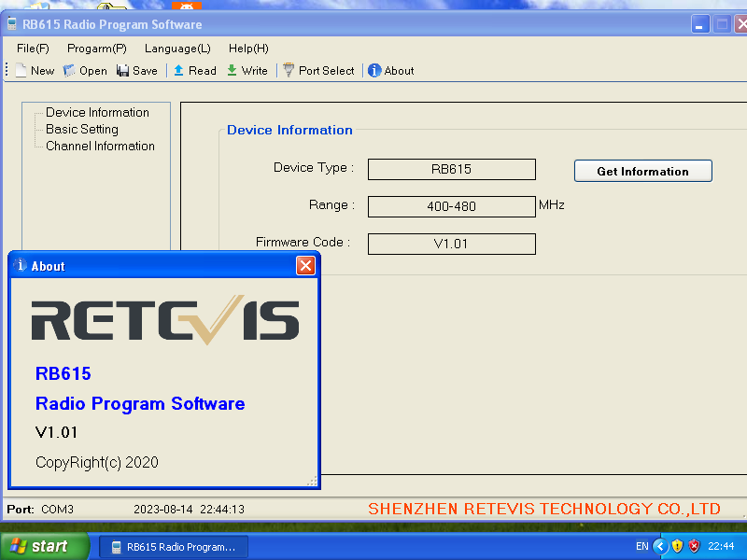Click the About dialog resize grip
This screenshot has width=747, height=560.
pyautogui.click(x=313, y=482)
